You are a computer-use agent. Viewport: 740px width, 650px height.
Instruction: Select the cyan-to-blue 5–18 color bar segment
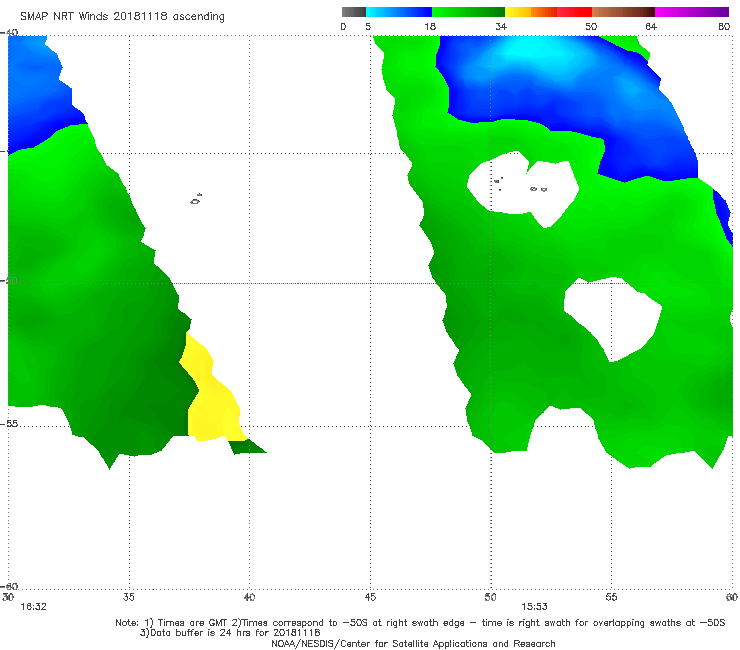point(399,12)
